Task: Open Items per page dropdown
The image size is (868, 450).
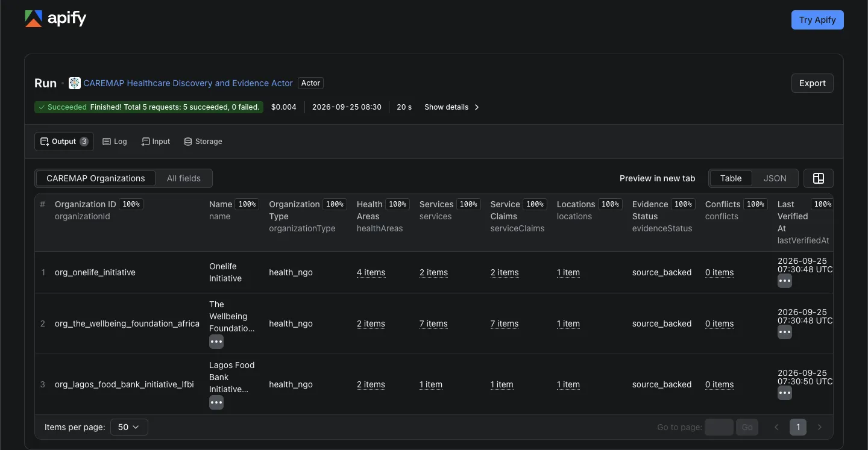Action: tap(129, 427)
